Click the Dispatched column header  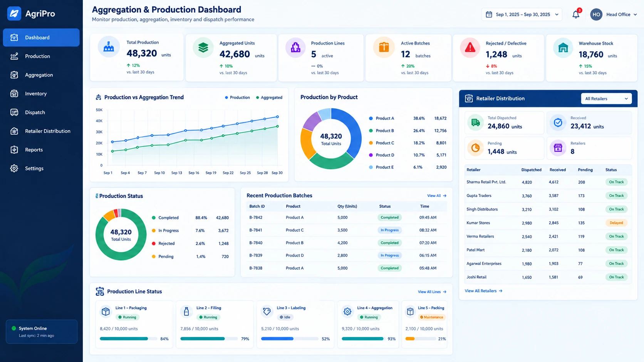tap(531, 170)
